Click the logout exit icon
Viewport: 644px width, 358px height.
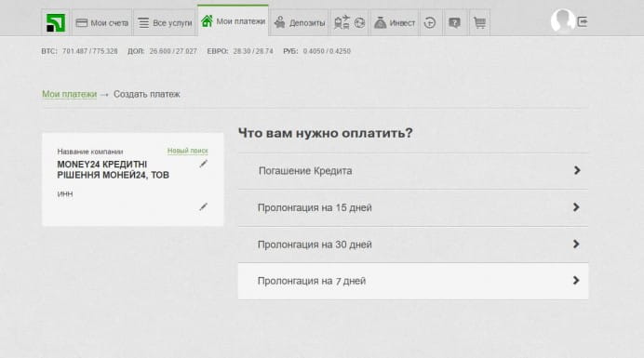pos(583,21)
